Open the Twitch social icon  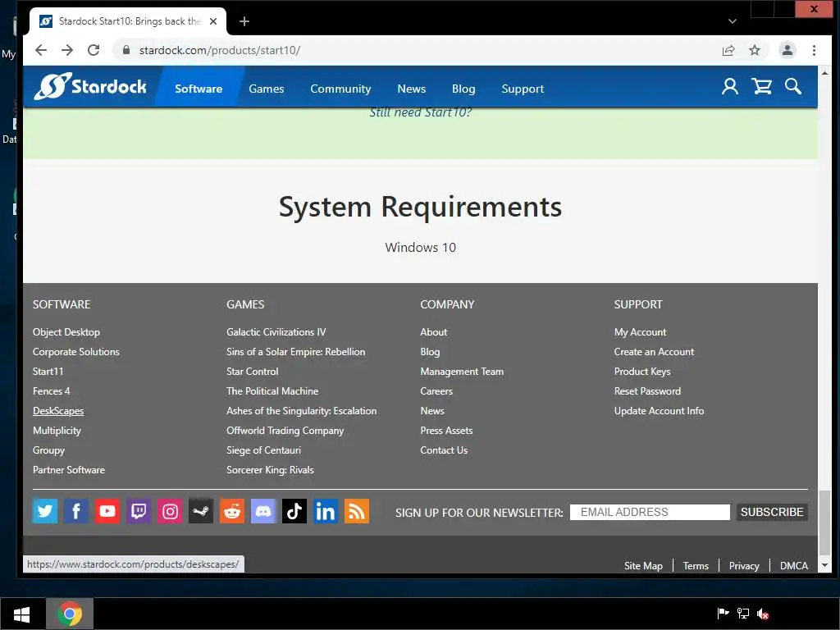point(139,511)
